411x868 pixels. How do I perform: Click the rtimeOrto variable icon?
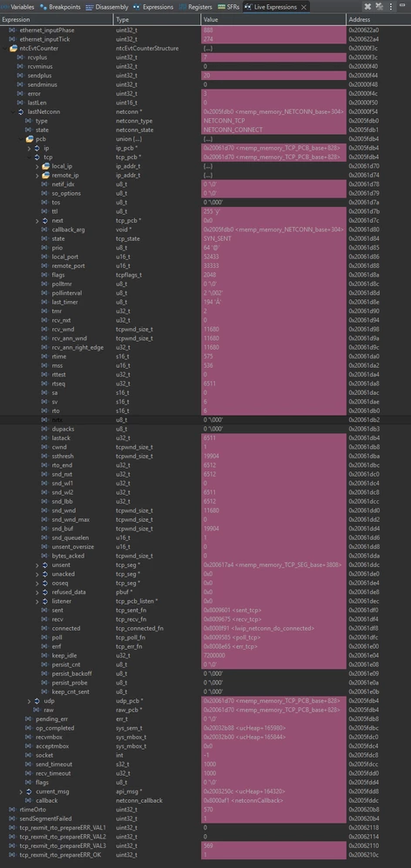(x=13, y=810)
